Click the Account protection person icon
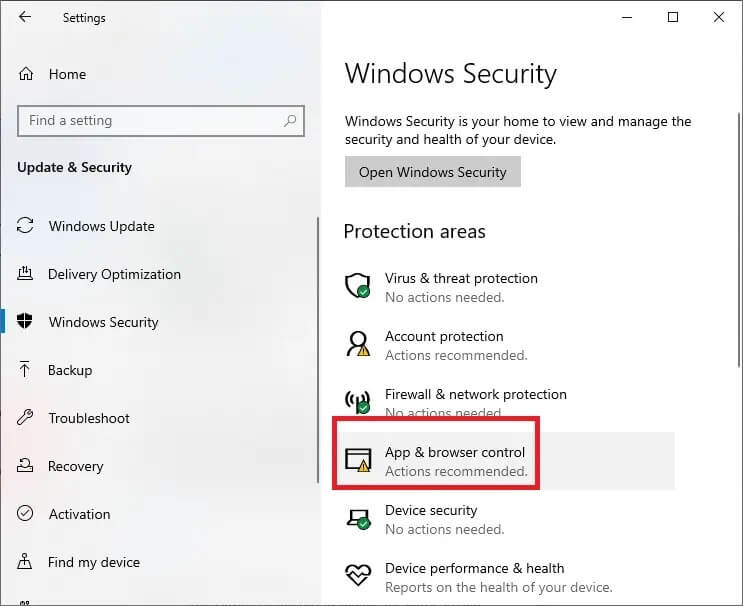Viewport: 743px width, 606px height. click(x=358, y=344)
